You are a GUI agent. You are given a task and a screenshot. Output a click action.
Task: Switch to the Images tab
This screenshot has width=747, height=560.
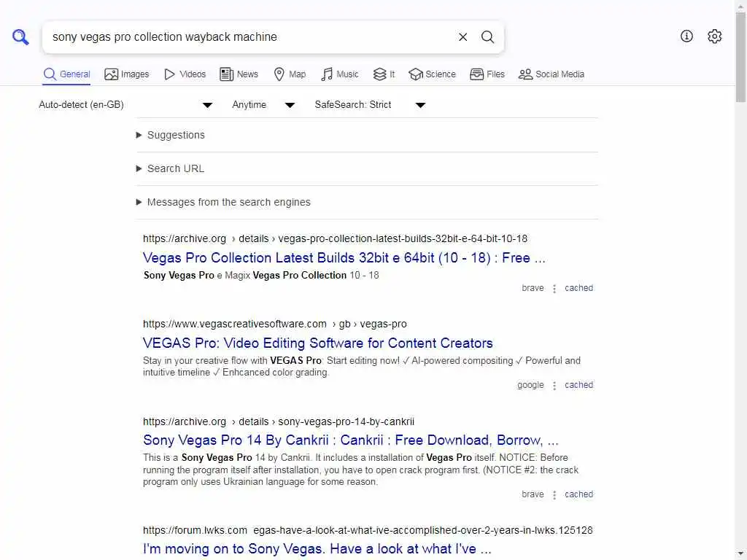coord(127,74)
